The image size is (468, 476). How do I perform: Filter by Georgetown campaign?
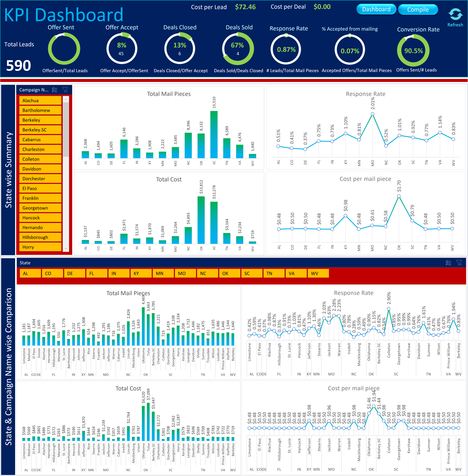(40, 208)
